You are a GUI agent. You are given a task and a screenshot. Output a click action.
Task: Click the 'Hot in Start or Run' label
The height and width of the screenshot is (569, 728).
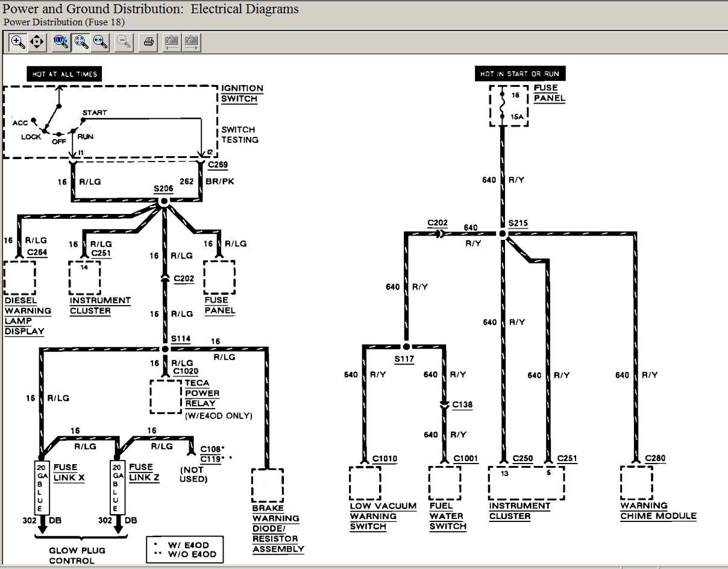pyautogui.click(x=519, y=74)
